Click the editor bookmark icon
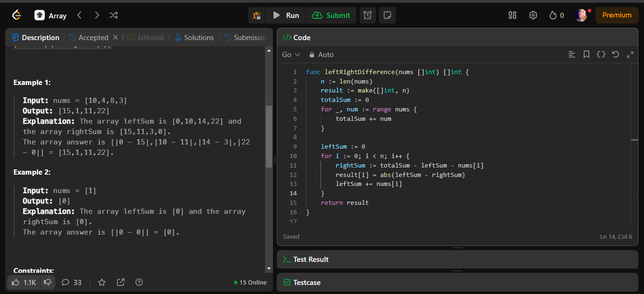644x294 pixels. tap(586, 55)
